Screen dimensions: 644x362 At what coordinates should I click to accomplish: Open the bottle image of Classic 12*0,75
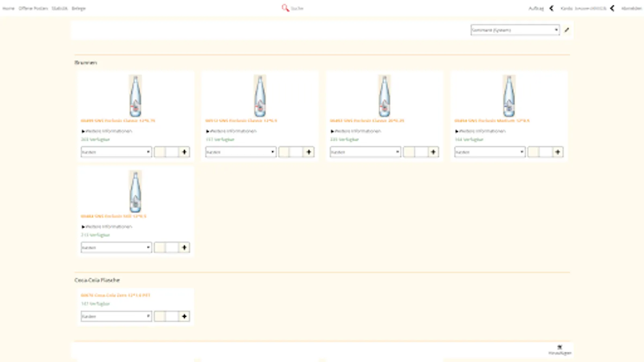click(135, 96)
